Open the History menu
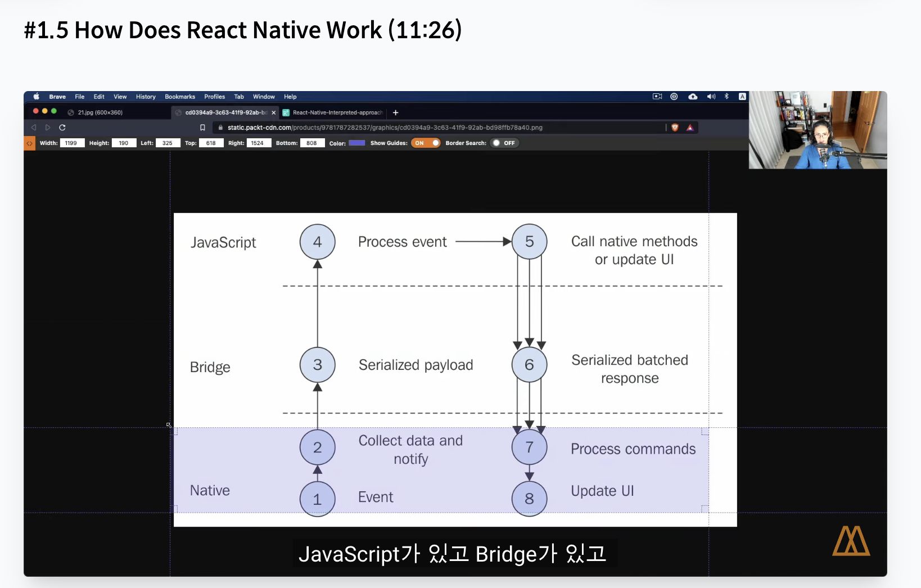 [x=146, y=97]
